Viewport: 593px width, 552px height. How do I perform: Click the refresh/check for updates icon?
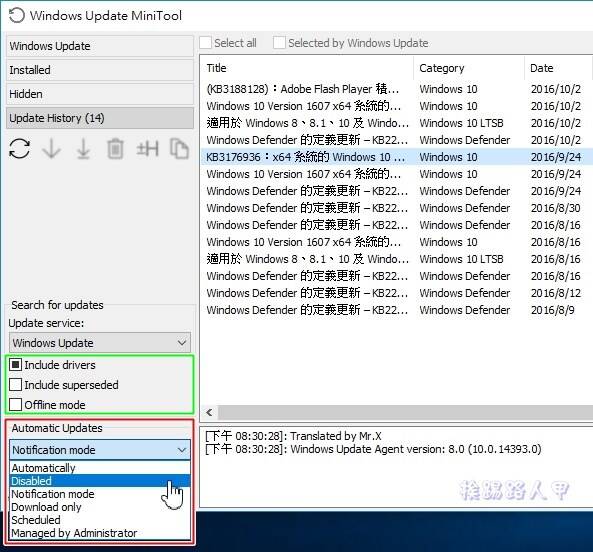(x=20, y=149)
